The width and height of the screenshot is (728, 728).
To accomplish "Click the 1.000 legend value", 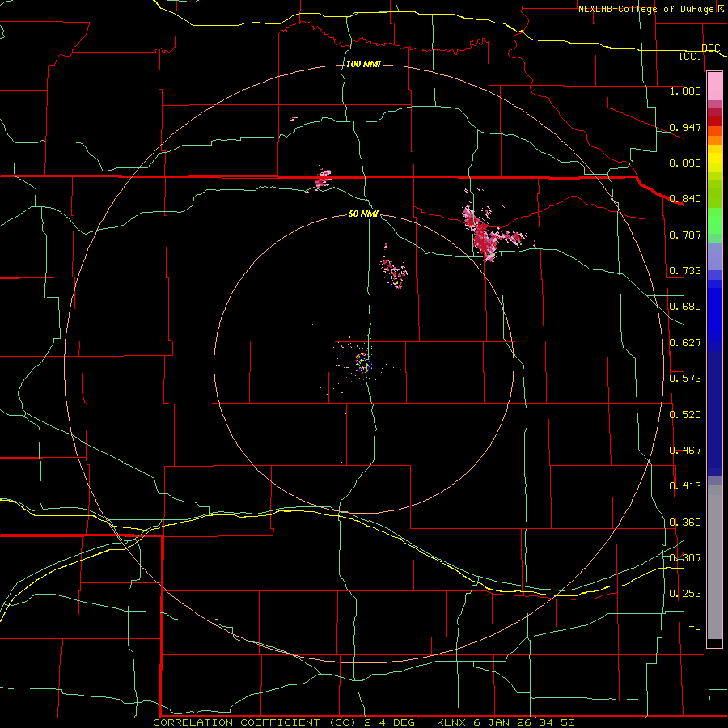I will (x=685, y=91).
